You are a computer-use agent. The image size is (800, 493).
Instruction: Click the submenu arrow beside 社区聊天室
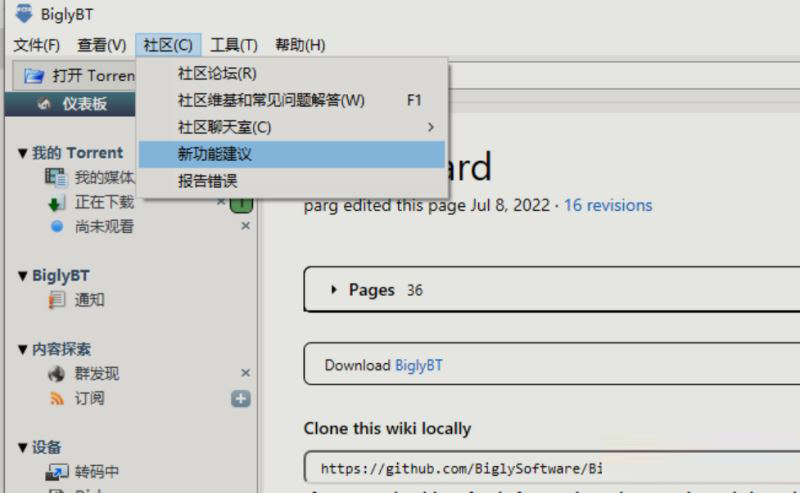(431, 127)
